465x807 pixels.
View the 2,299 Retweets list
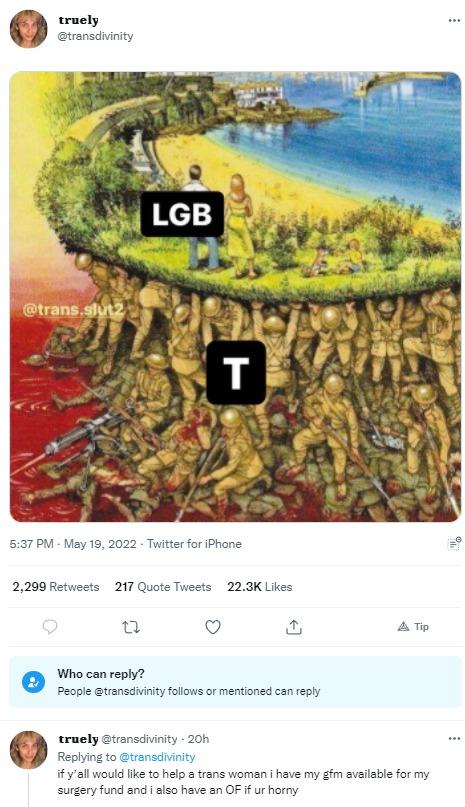[56, 587]
